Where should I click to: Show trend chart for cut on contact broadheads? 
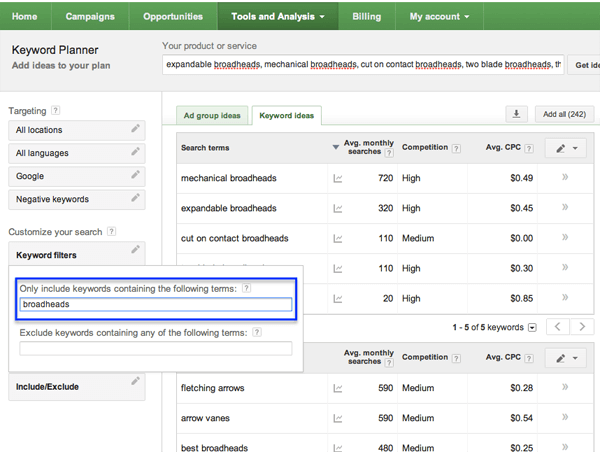coord(338,239)
